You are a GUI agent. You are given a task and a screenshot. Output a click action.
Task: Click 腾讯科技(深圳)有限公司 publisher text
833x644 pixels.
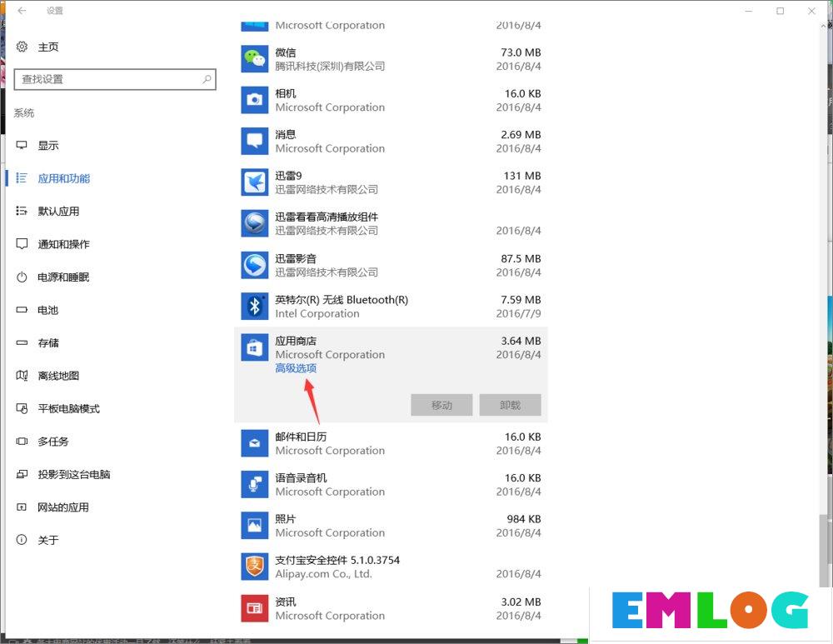[x=330, y=66]
